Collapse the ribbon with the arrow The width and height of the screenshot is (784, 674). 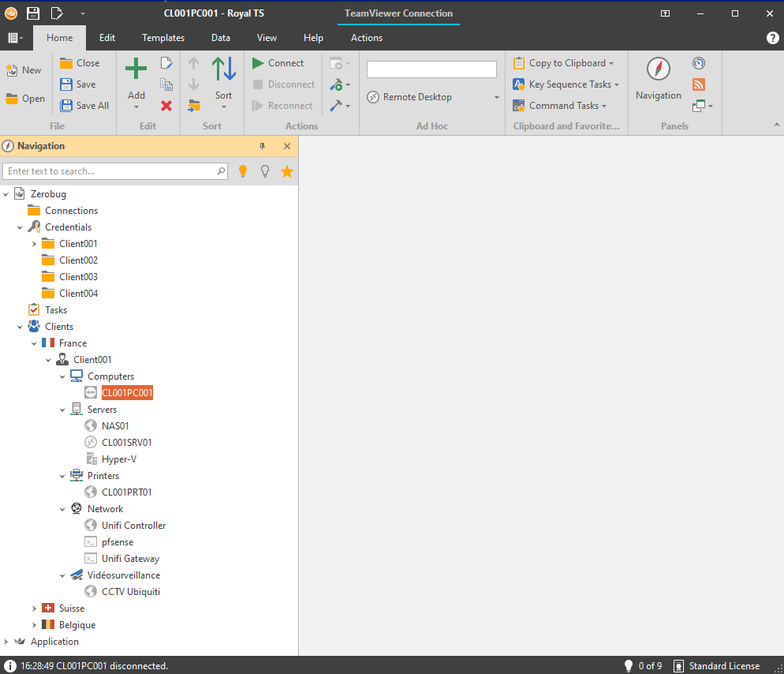point(776,125)
